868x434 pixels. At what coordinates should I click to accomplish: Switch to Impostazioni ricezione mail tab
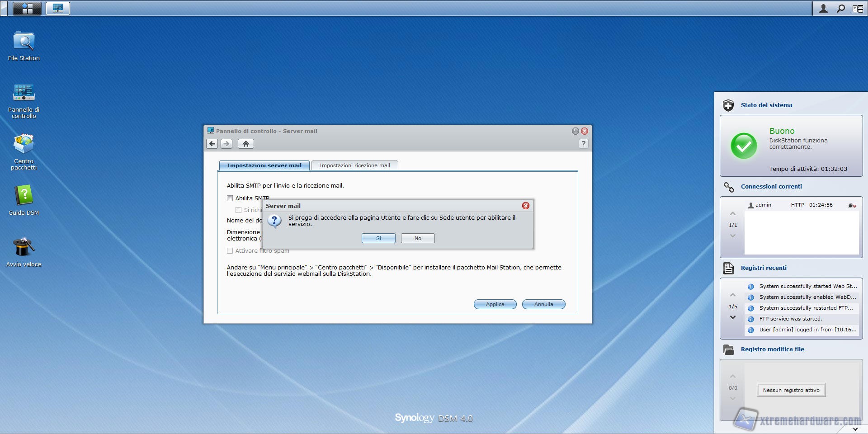[x=354, y=165]
